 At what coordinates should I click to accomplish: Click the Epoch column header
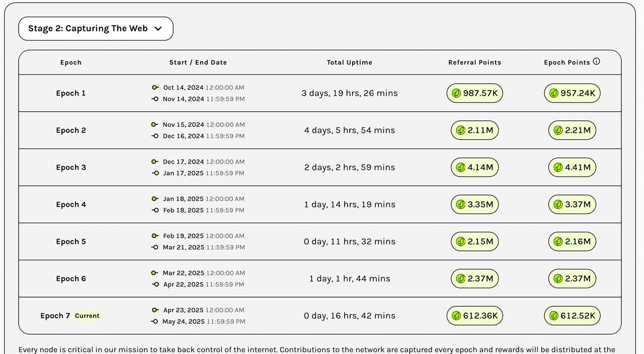pyautogui.click(x=71, y=62)
